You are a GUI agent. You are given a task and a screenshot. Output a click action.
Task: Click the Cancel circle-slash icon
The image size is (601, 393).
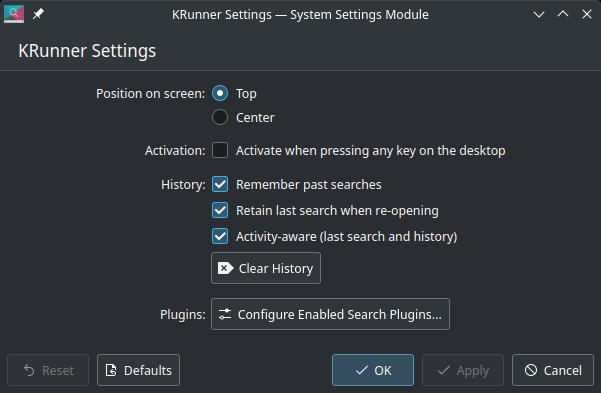coord(531,370)
